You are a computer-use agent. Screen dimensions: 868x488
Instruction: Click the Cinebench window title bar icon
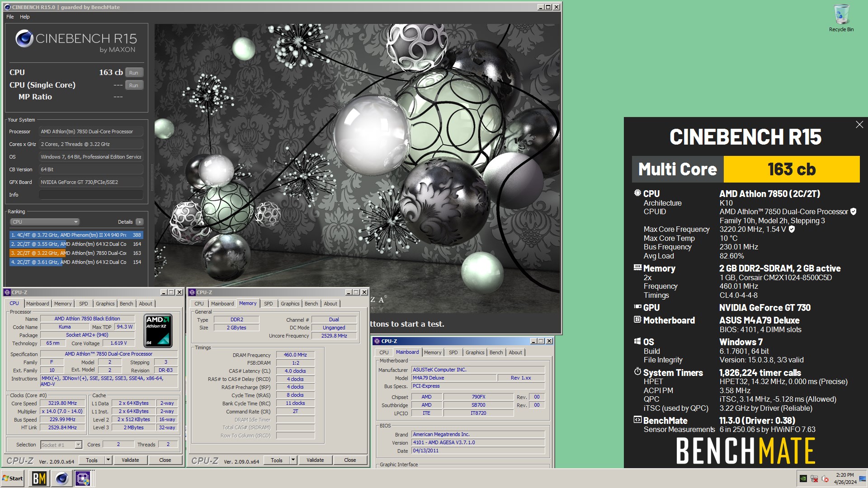click(x=8, y=7)
